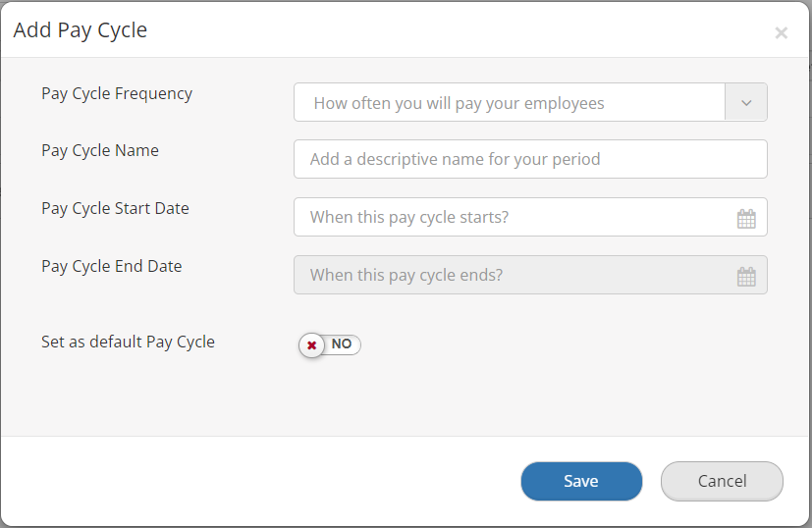Save the new pay cycle
This screenshot has height=528, width=812.
(x=581, y=481)
